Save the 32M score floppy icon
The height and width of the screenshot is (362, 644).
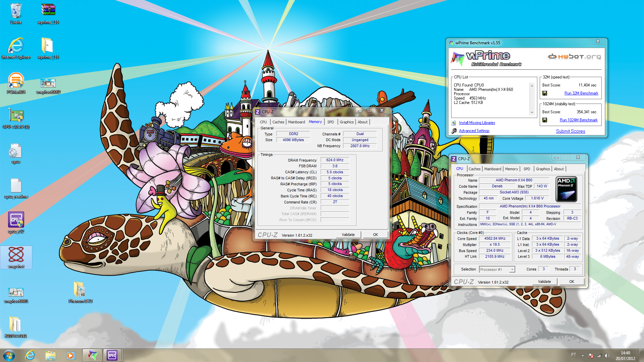(x=545, y=93)
